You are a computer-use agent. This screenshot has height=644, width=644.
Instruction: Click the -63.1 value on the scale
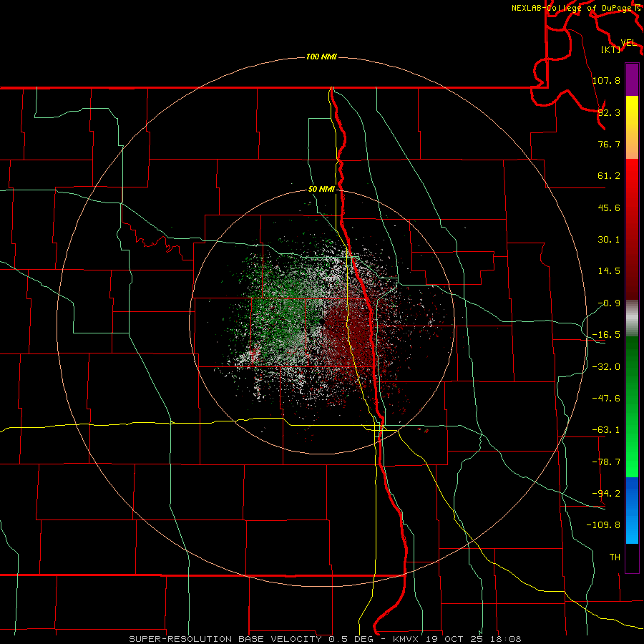point(606,430)
